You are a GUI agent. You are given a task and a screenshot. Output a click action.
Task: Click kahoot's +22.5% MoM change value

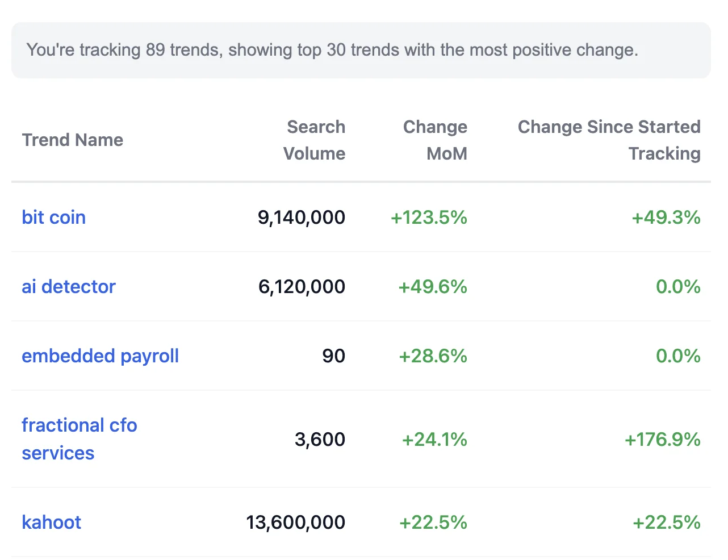[433, 522]
